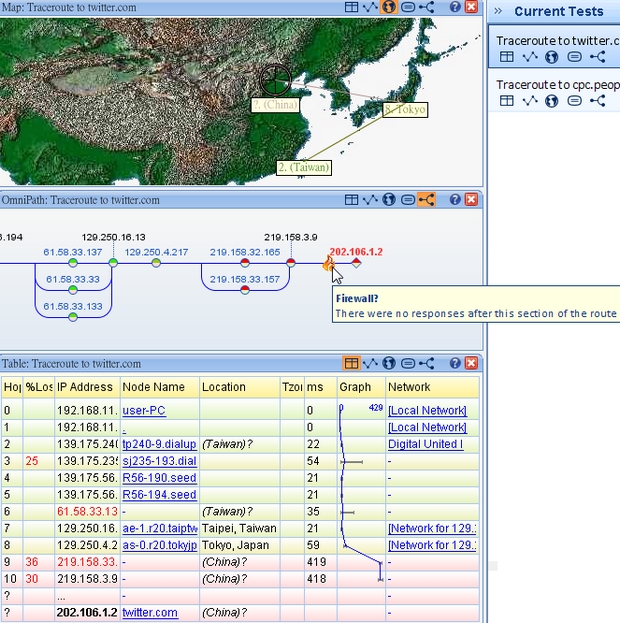
Task: Select OmniPath node 61.58.33.33
Action: [x=73, y=290]
